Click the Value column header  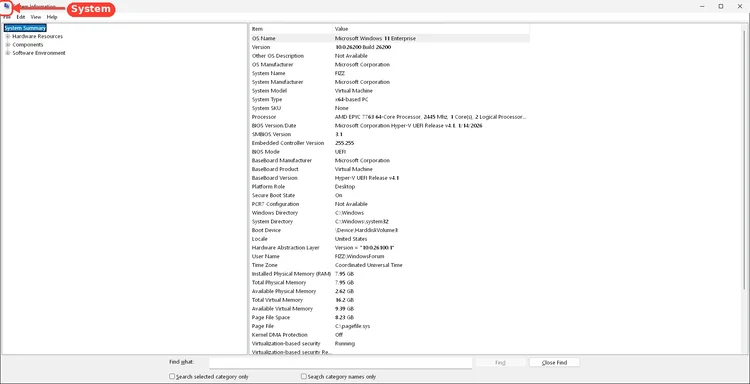pyautogui.click(x=431, y=29)
